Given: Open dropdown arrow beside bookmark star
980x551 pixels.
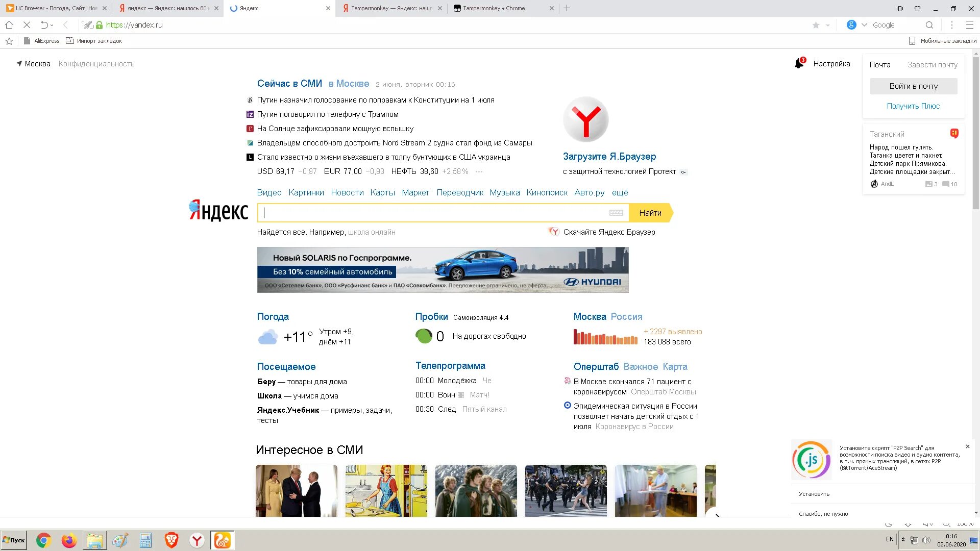Looking at the screenshot, I should click(827, 25).
